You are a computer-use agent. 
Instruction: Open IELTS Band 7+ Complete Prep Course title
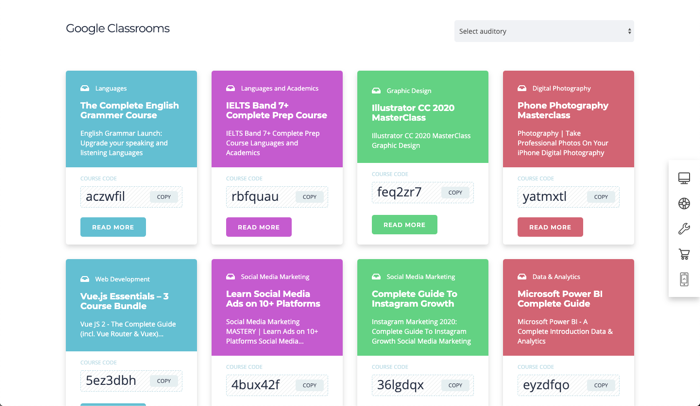point(276,110)
